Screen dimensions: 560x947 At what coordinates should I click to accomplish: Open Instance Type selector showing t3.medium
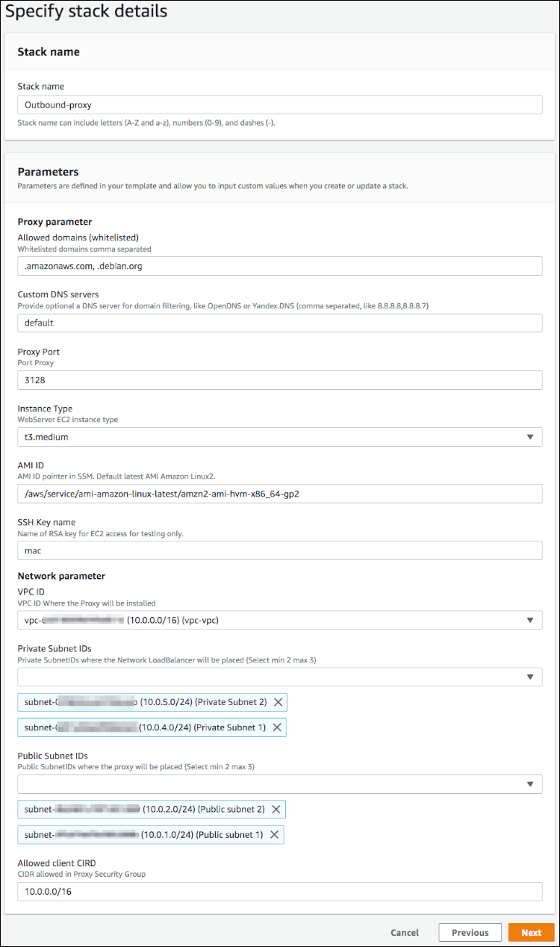pos(280,437)
